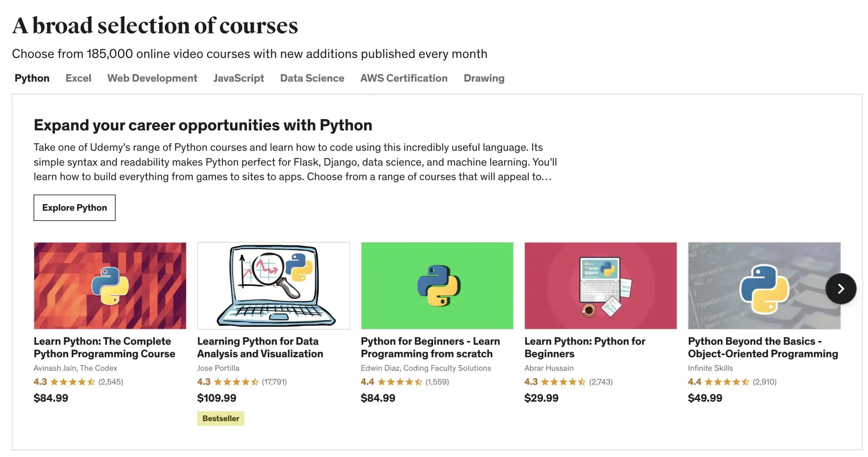Open the laptop chart thumbnail for Data Analysis course

coord(274,285)
